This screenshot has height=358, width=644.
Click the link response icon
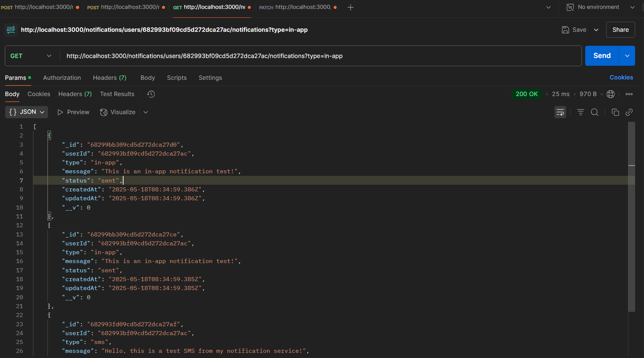point(629,112)
